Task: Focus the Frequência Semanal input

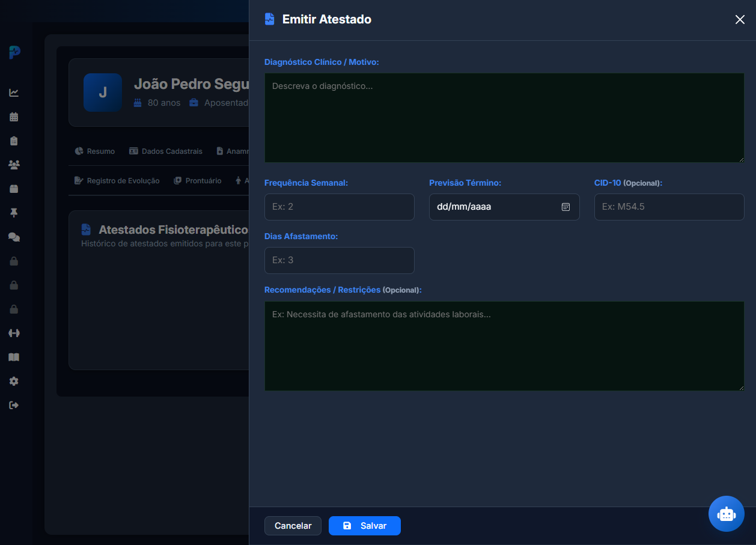Action: (x=340, y=207)
